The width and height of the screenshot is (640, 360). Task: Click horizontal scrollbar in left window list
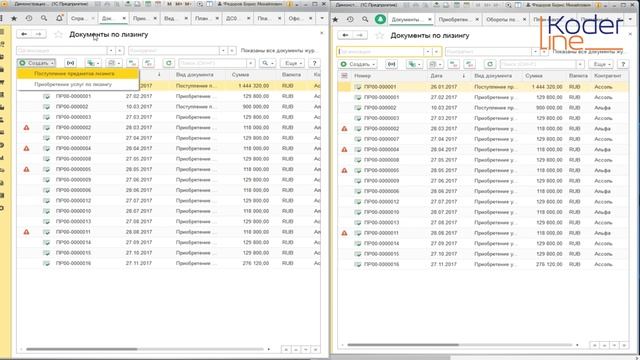point(82,349)
